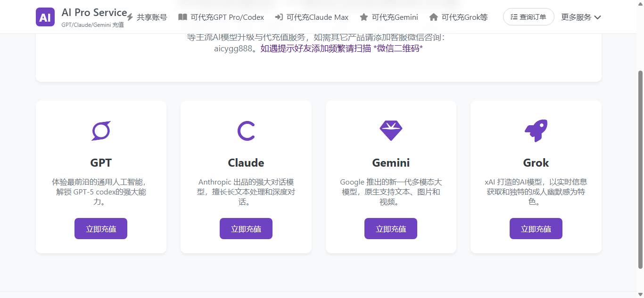The image size is (644, 298).
Task: Click 立即充值 on the Gemini card
Action: (391, 229)
